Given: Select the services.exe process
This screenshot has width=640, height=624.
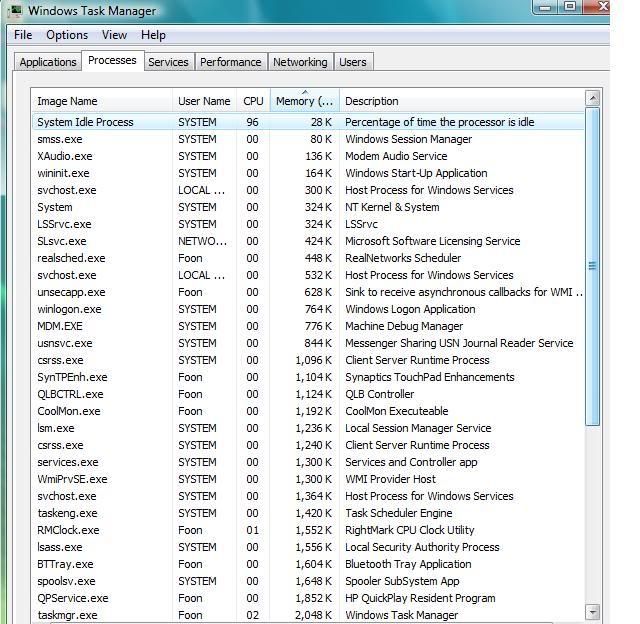Looking at the screenshot, I should tap(308, 462).
